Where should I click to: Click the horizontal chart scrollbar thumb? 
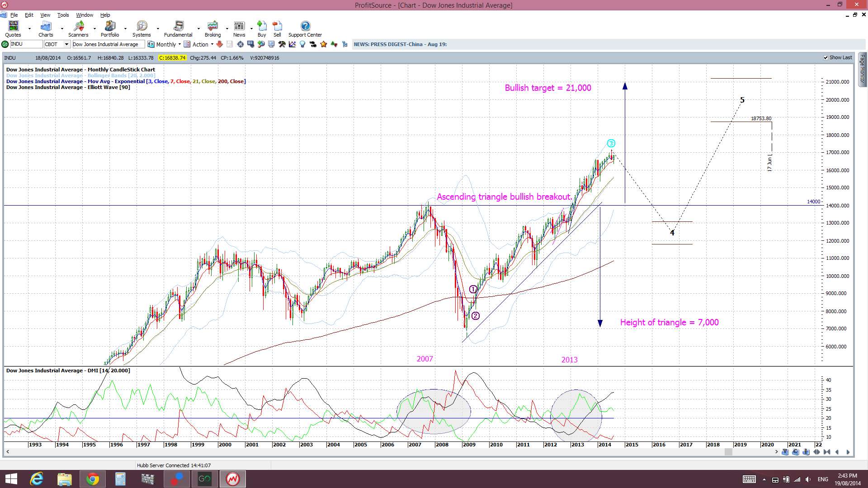tap(728, 452)
